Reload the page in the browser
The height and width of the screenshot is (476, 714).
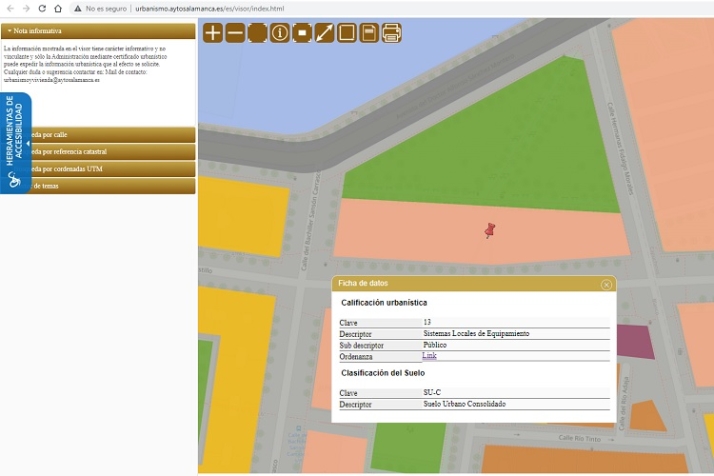pyautogui.click(x=42, y=8)
